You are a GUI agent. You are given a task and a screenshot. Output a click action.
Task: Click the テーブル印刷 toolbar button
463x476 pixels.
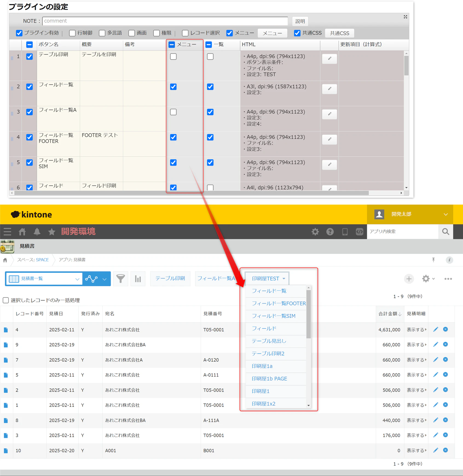coord(170,279)
